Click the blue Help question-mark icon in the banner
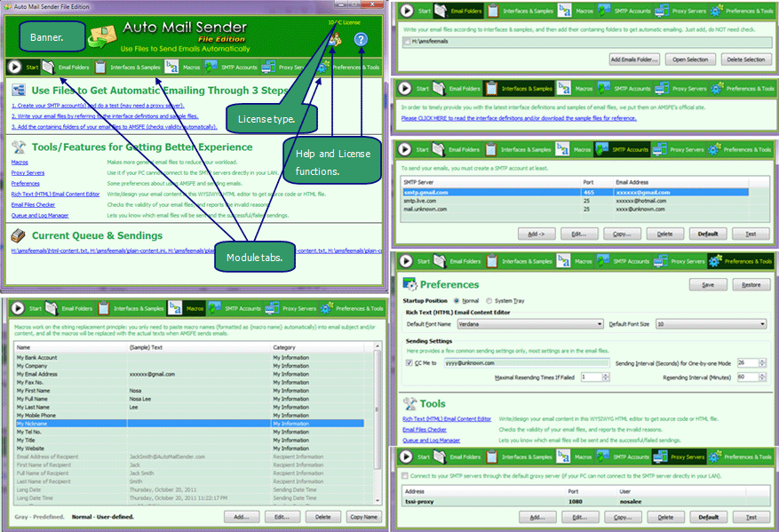 [x=361, y=39]
